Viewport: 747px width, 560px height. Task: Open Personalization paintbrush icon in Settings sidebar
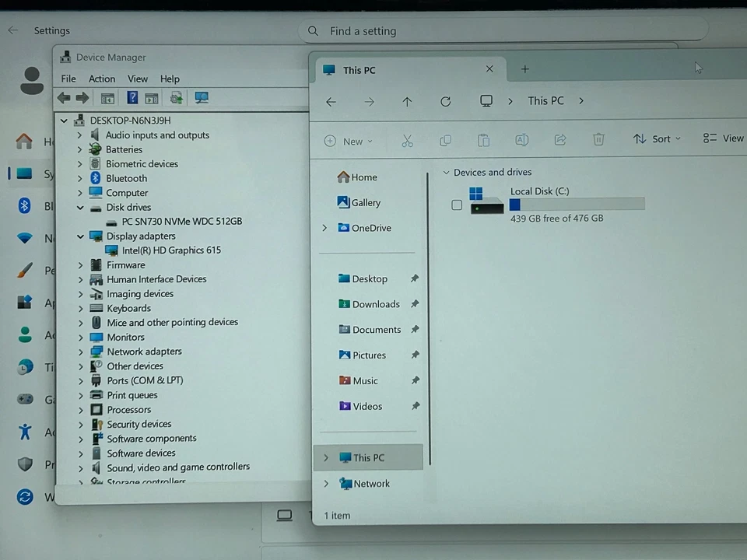coord(24,270)
